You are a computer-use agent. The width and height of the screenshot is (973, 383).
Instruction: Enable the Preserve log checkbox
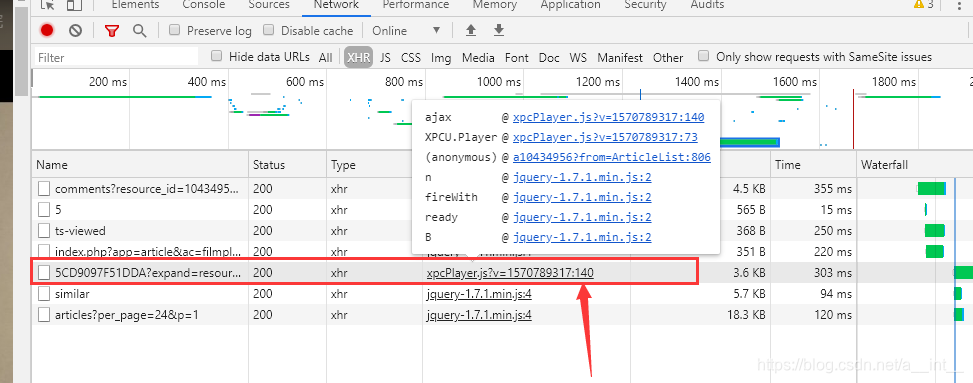coord(175,30)
